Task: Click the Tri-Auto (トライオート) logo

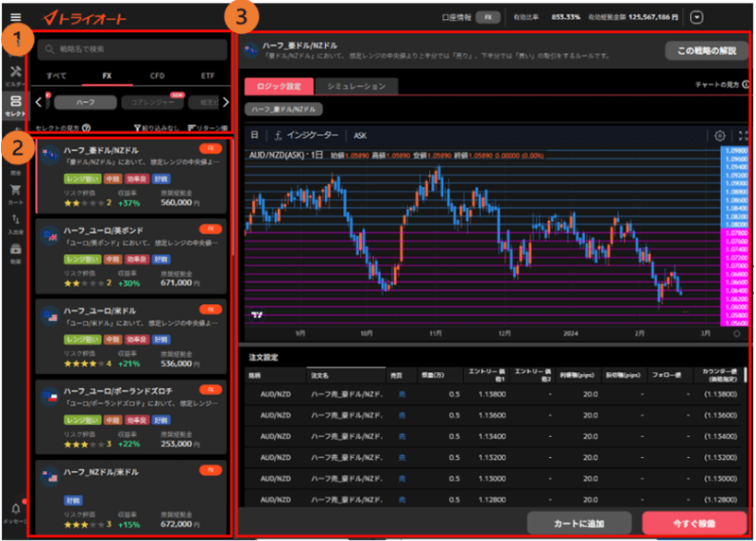Action: (x=84, y=18)
